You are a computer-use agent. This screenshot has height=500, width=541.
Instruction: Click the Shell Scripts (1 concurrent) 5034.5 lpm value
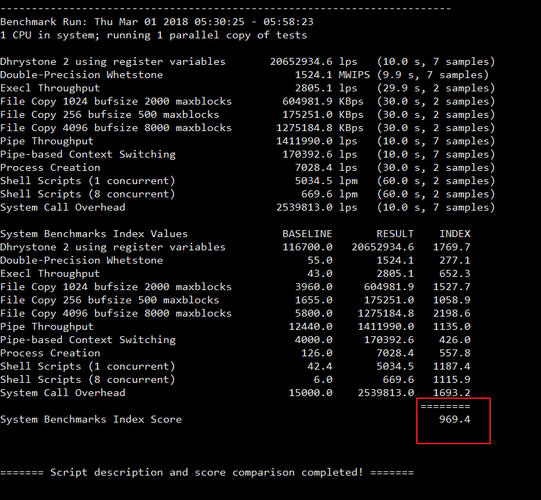[326, 181]
